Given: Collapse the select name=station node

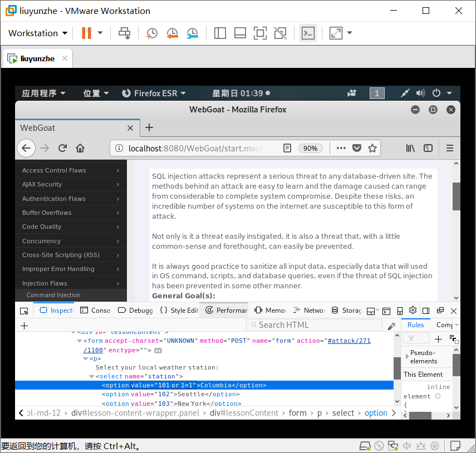Looking at the screenshot, I should pos(91,377).
